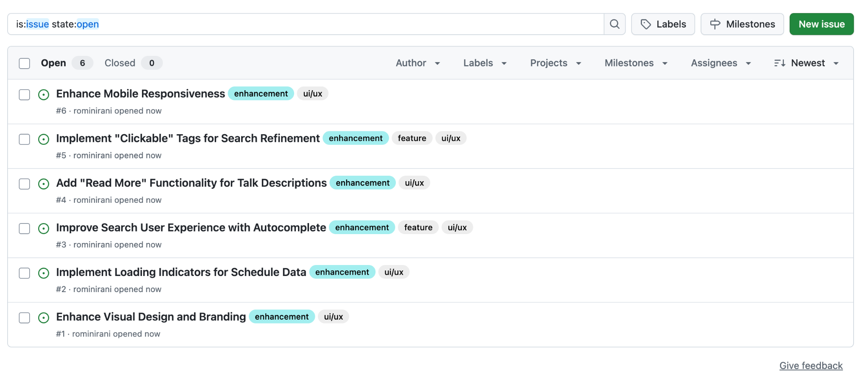Open Labels page via tag icon button

click(x=662, y=24)
